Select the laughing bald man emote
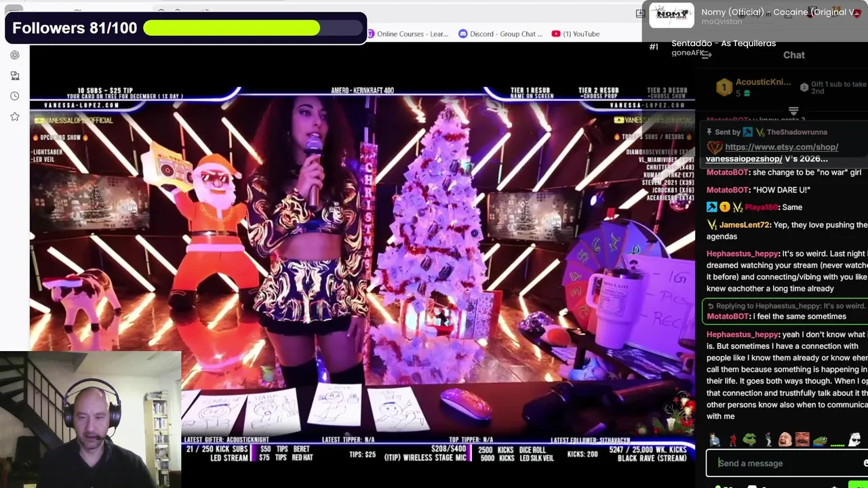This screenshot has width=868, height=488. pyautogui.click(x=785, y=440)
